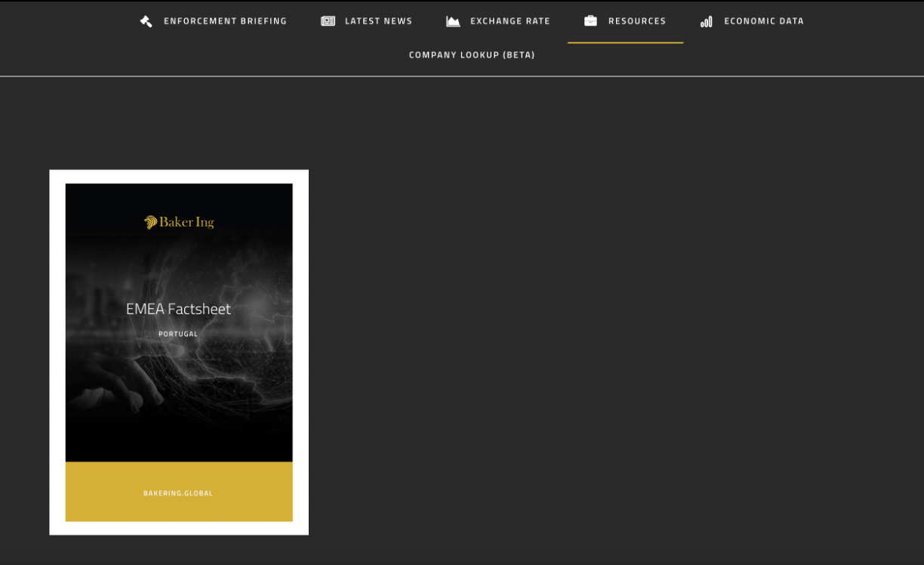The height and width of the screenshot is (565, 924).
Task: Click the gold lion emblem on the factsheet cover
Action: click(151, 222)
